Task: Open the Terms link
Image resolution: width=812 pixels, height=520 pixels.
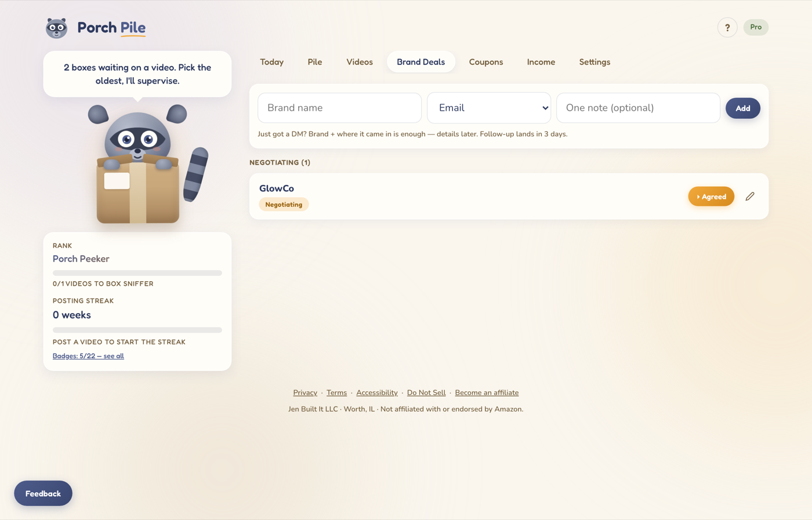Action: [x=336, y=392]
